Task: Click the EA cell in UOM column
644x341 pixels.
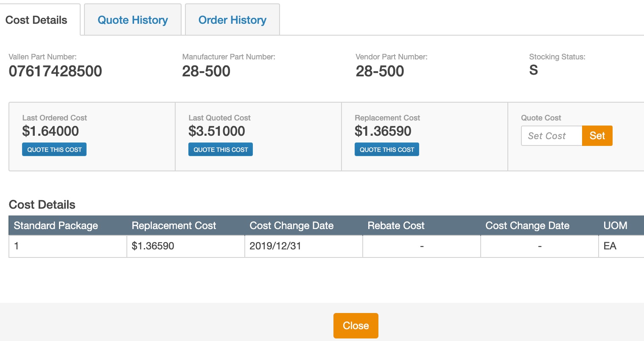Action: point(610,246)
